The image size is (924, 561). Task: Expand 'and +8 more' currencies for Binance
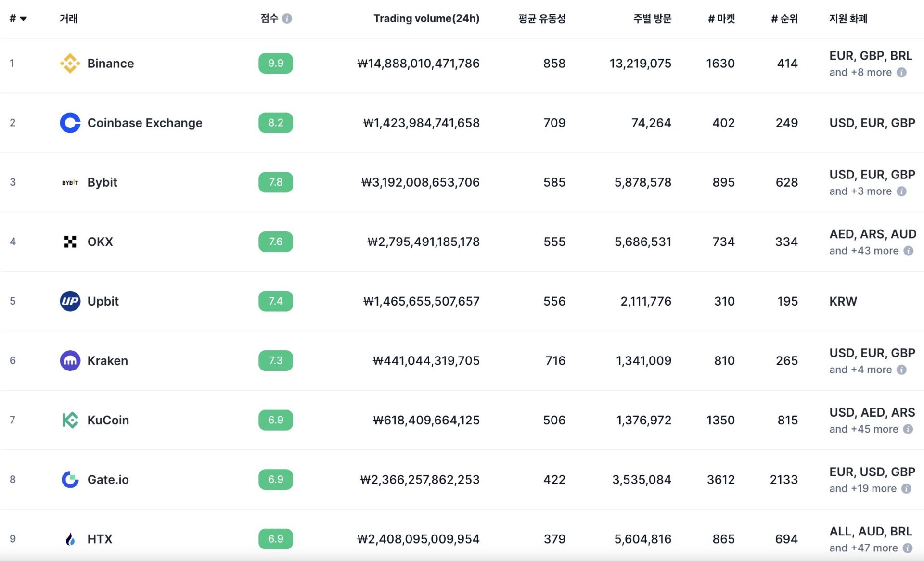click(860, 72)
